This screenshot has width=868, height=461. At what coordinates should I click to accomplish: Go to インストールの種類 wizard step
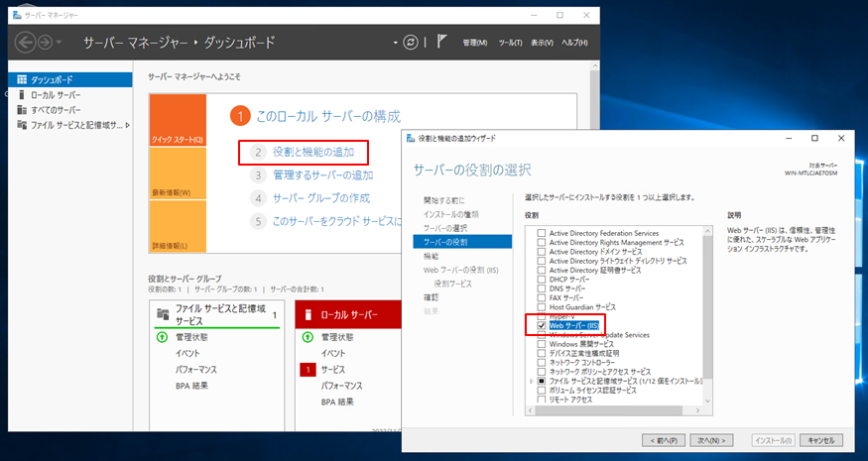[x=451, y=214]
